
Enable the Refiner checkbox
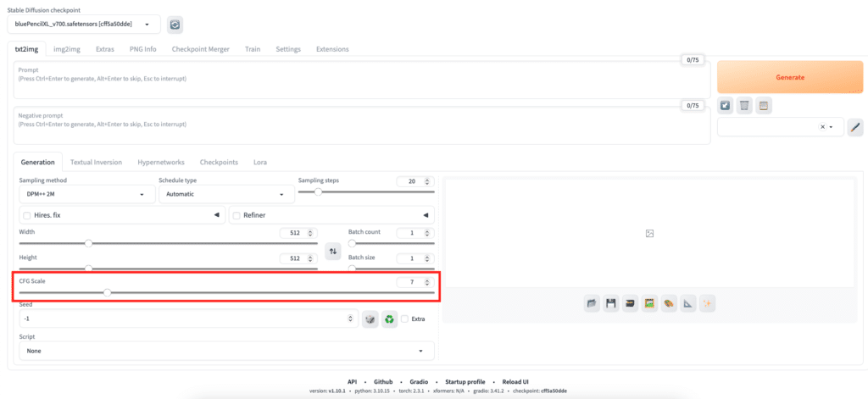click(236, 216)
